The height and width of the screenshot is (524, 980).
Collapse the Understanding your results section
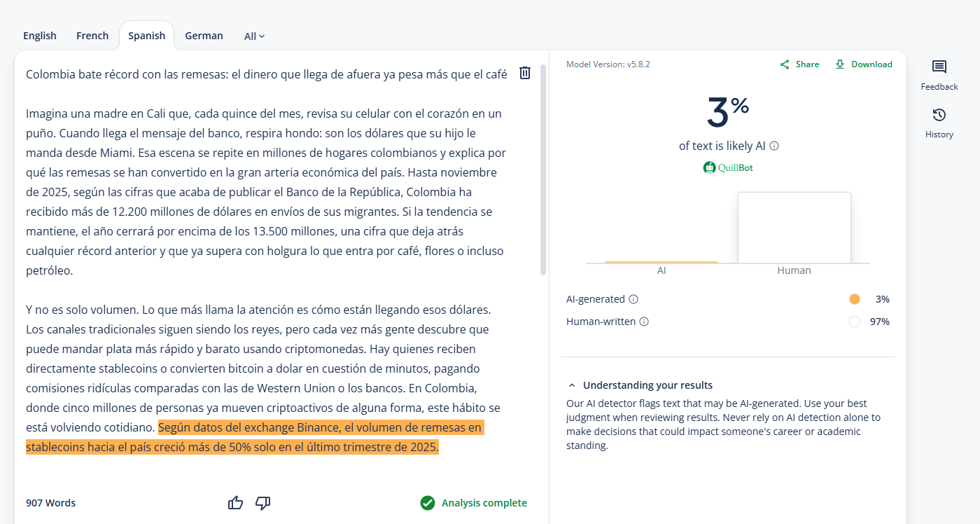click(x=572, y=385)
